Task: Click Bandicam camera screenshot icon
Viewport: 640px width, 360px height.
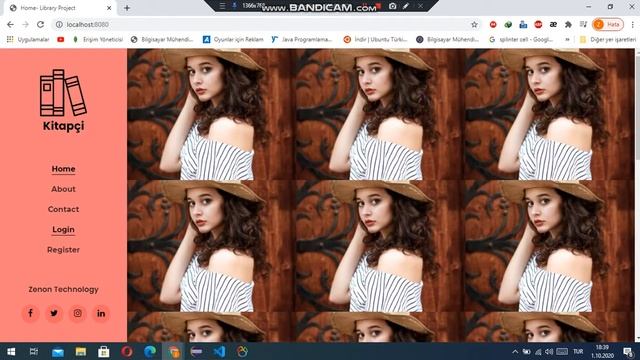Action: click(x=393, y=6)
